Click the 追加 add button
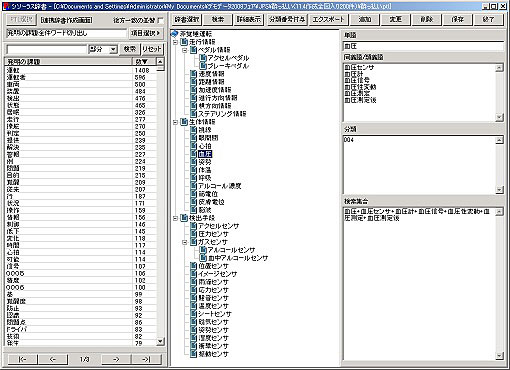Image resolution: width=510 pixels, height=370 pixels. point(365,19)
